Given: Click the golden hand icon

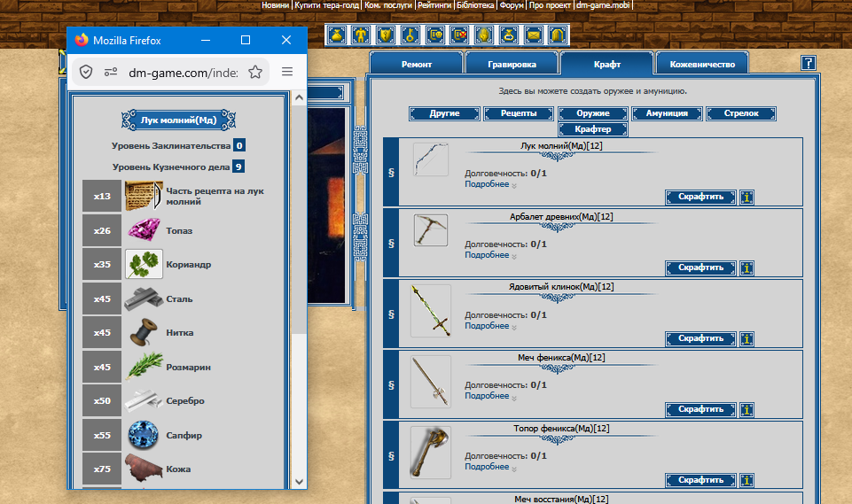Looking at the screenshot, I should coord(484,35).
